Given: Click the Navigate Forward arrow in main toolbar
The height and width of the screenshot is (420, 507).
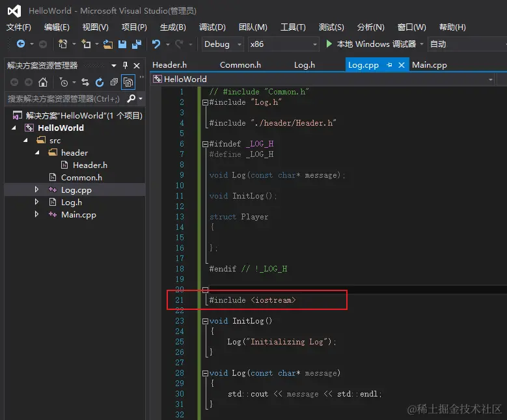Looking at the screenshot, I should pos(43,44).
